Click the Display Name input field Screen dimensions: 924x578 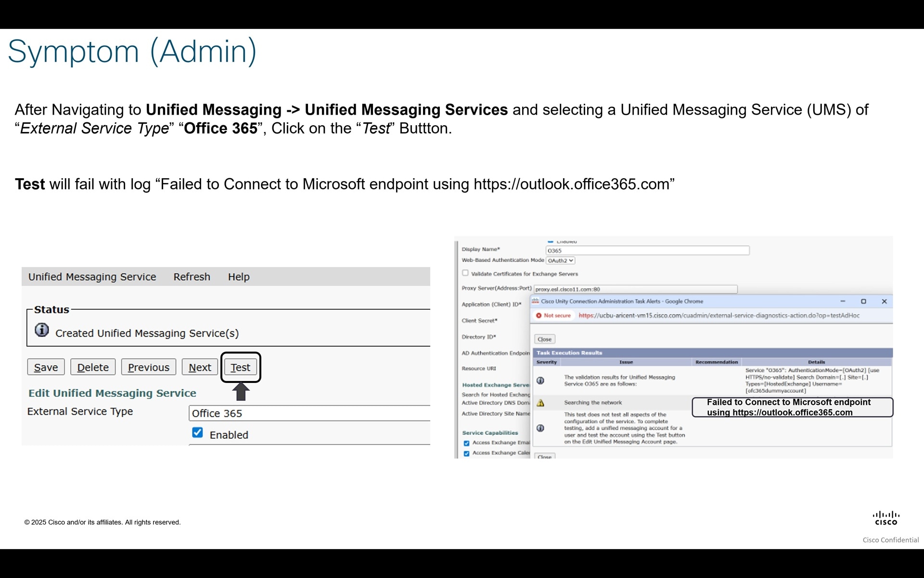pos(647,250)
